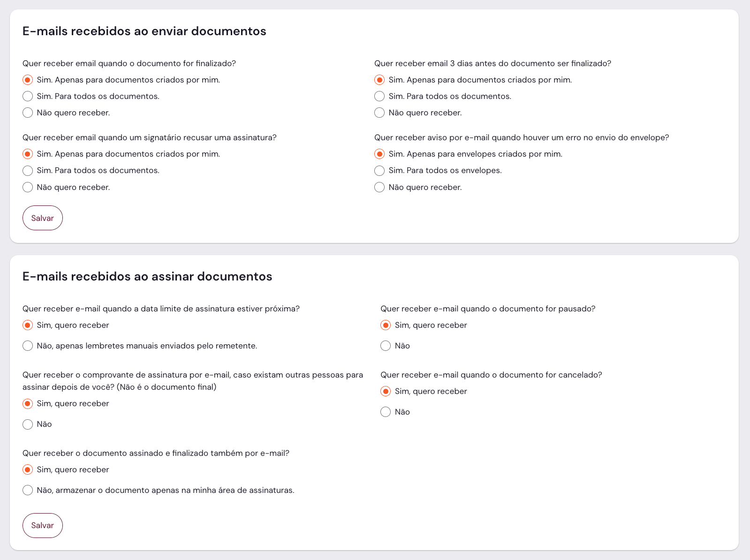The image size is (750, 560).
Task: Select 'Sim. Para todos os documentos' for documento finalizado
Action: [x=28, y=96]
